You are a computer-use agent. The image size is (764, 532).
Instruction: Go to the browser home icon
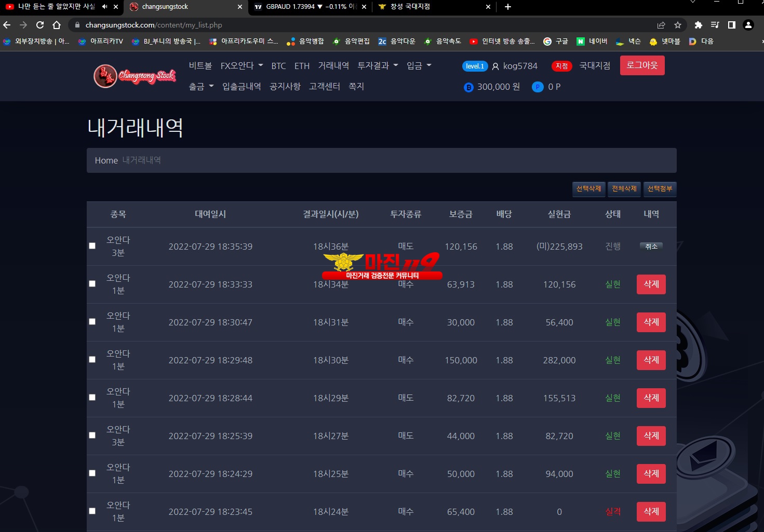coord(57,25)
